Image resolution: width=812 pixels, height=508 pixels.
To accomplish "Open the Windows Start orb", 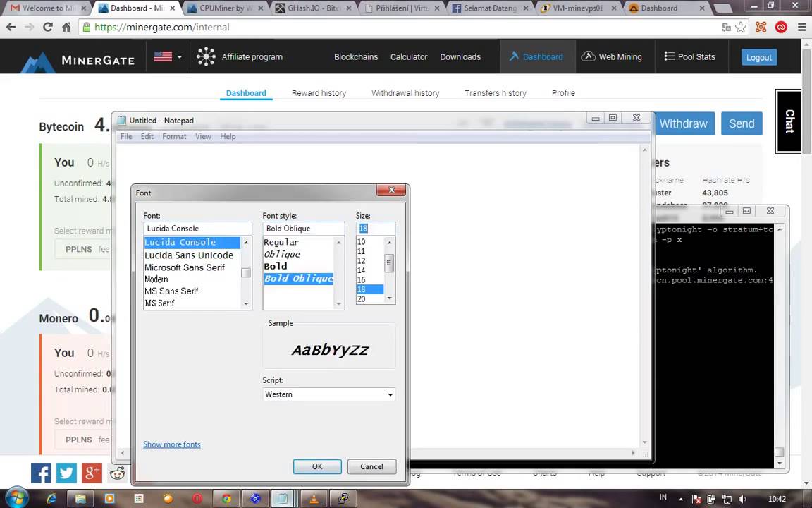I will coord(16,498).
